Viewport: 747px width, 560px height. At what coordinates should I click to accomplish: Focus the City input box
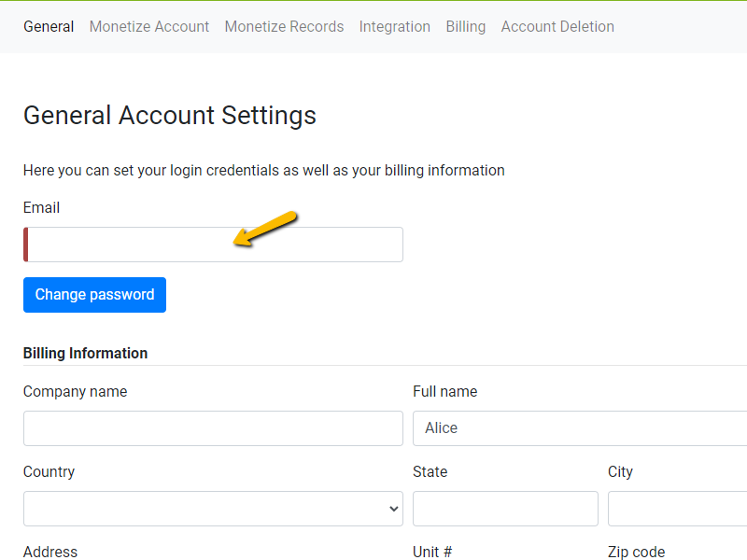[677, 509]
